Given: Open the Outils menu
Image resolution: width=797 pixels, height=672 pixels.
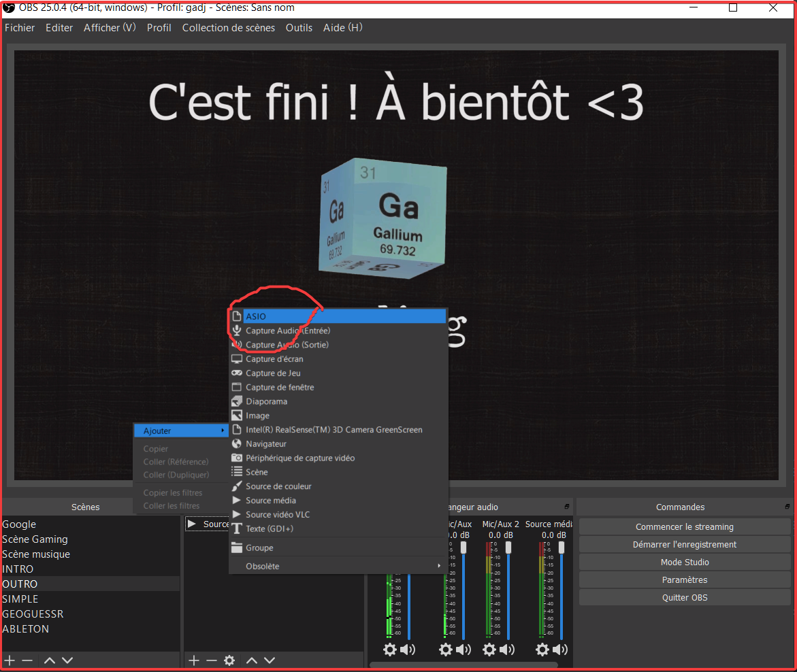Looking at the screenshot, I should pos(299,28).
